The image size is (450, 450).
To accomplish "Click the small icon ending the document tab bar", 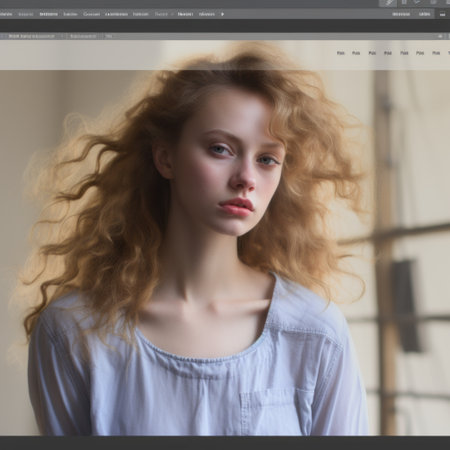I will coord(440,36).
